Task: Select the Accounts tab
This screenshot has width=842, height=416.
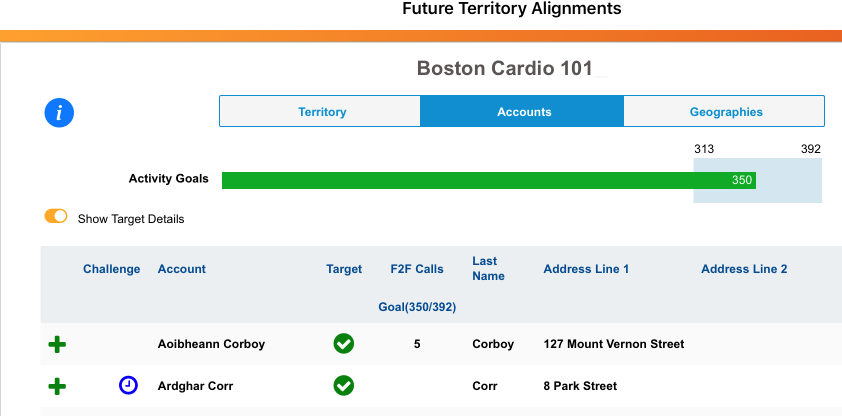Action: [524, 112]
